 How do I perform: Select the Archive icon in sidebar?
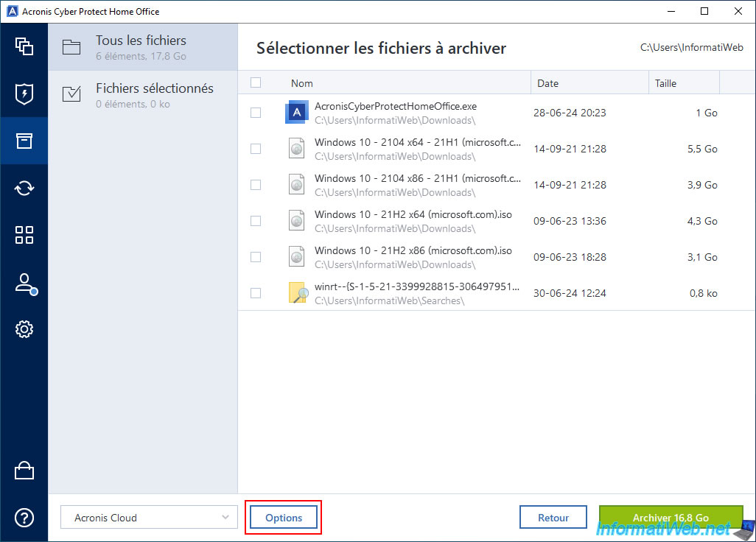pyautogui.click(x=24, y=141)
